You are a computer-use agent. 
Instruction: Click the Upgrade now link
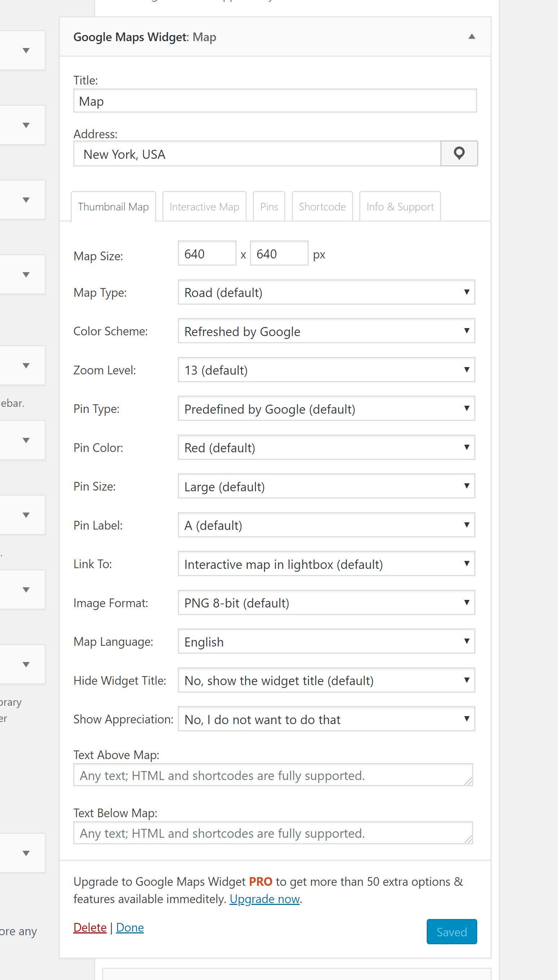264,899
